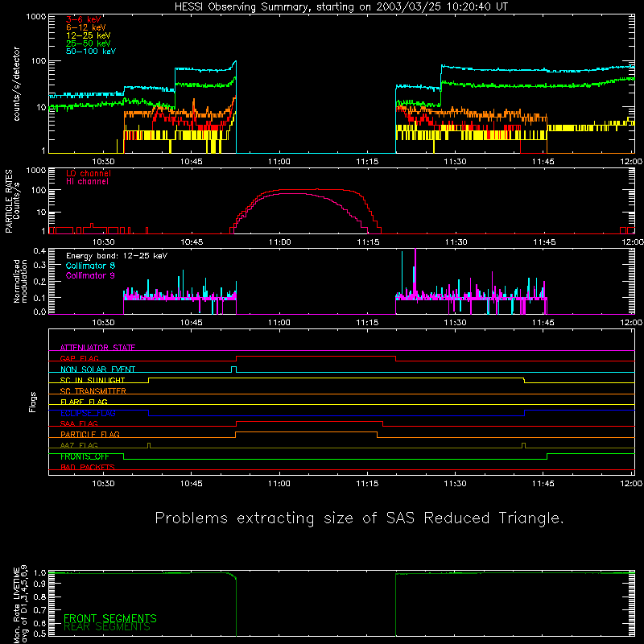Select the 'SAA FLAG' label
This screenshot has width=644, height=644.
point(79,423)
